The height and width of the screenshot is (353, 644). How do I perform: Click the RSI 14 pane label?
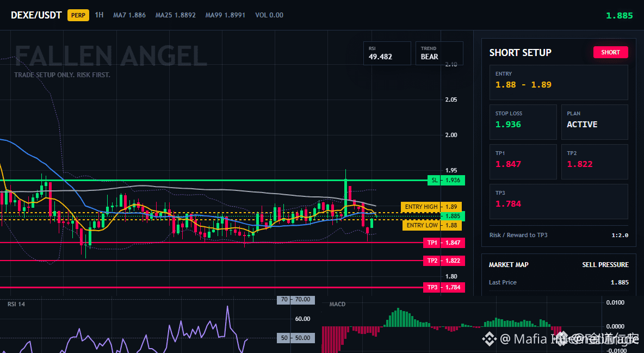[16, 304]
